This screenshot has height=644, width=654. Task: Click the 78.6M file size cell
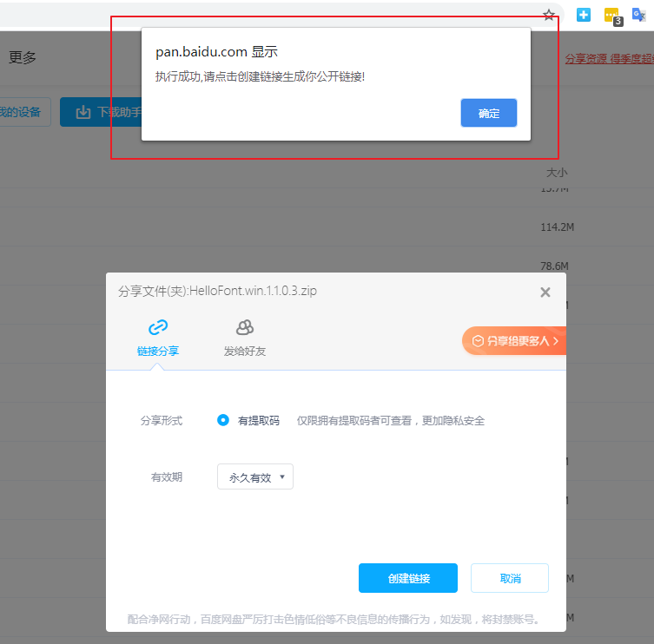click(554, 266)
